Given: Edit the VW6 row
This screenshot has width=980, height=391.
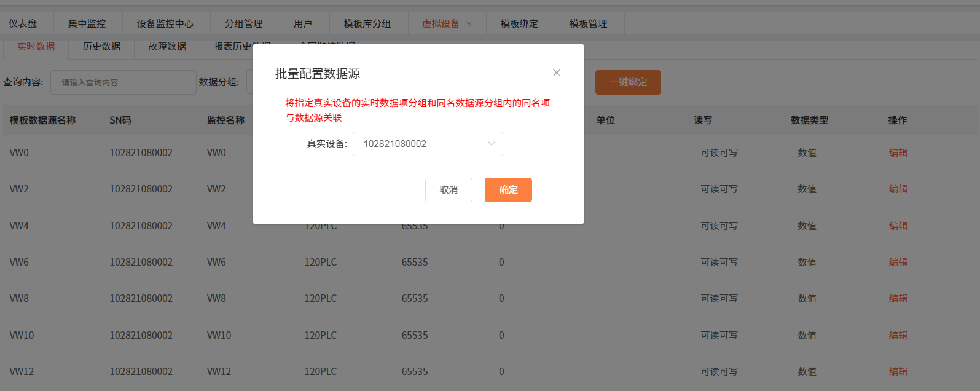Looking at the screenshot, I should point(898,262).
